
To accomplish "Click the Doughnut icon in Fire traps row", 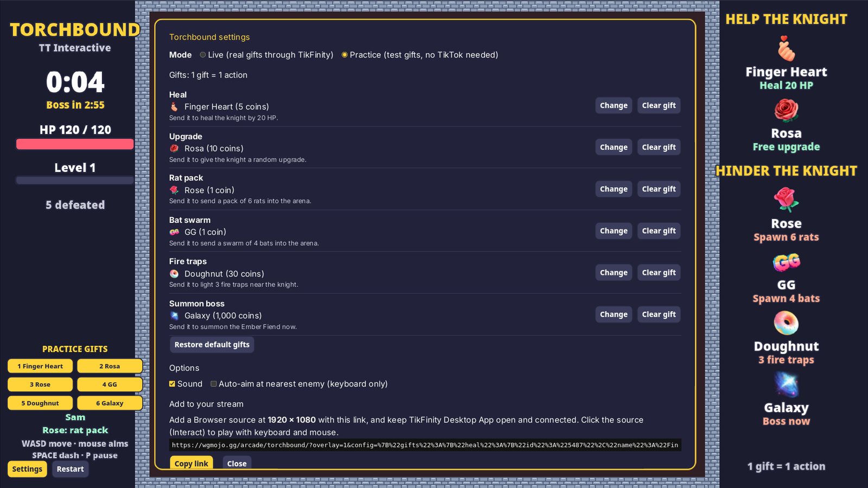I will point(174,274).
